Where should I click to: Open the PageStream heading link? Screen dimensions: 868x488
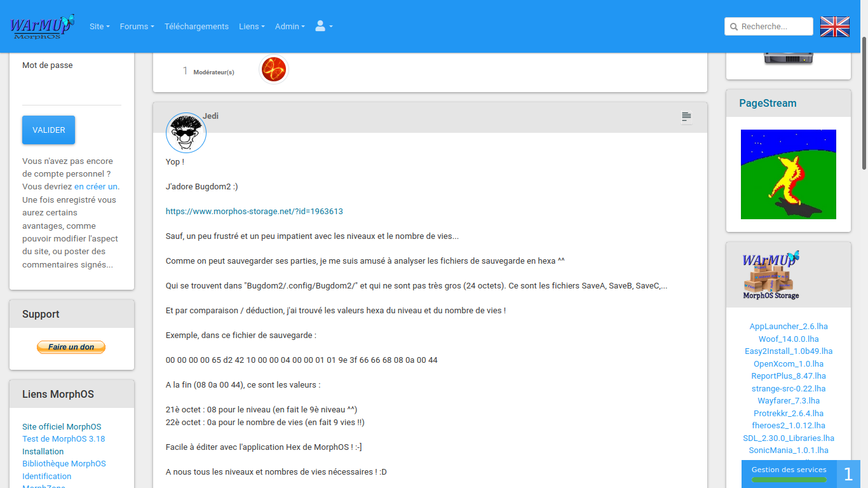pyautogui.click(x=768, y=103)
